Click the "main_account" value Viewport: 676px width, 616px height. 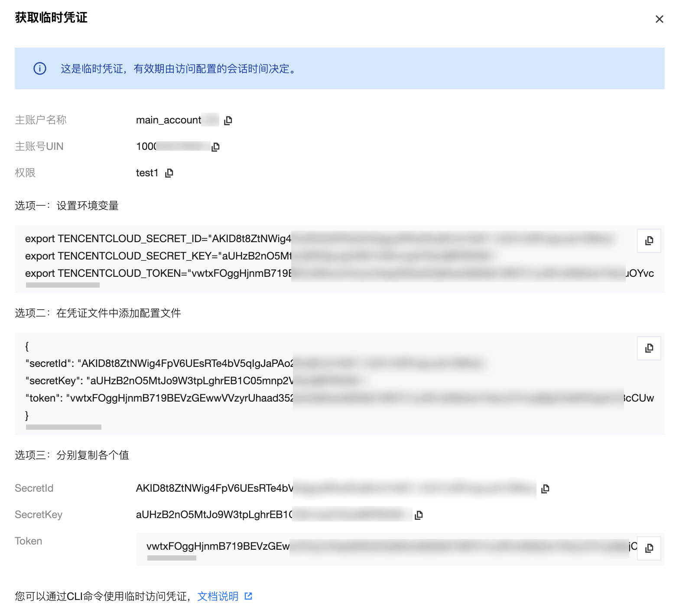169,120
